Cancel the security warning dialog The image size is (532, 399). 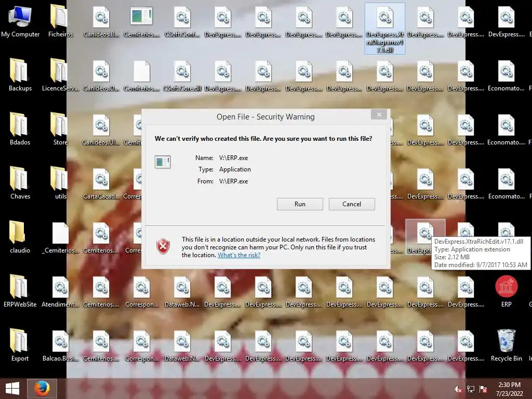[x=352, y=204]
